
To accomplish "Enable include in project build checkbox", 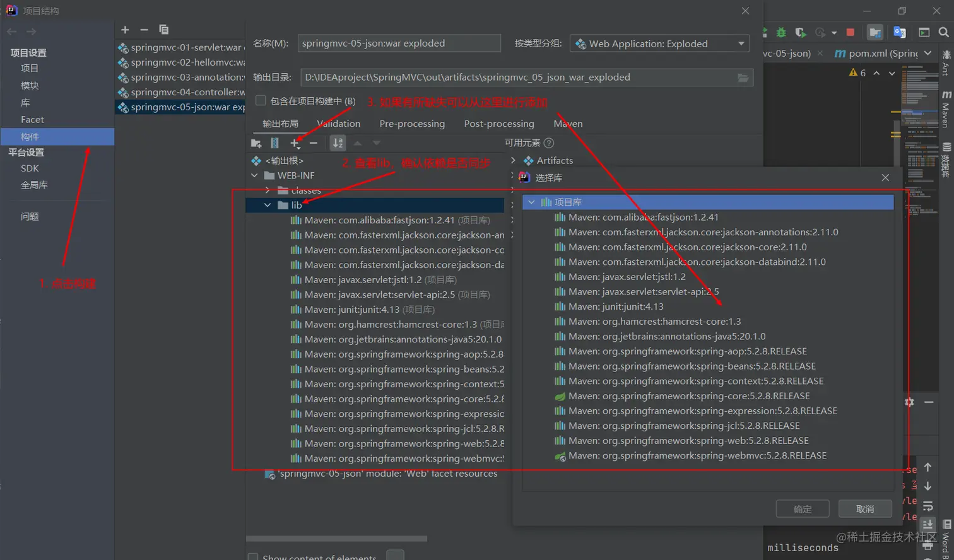I will (x=261, y=101).
